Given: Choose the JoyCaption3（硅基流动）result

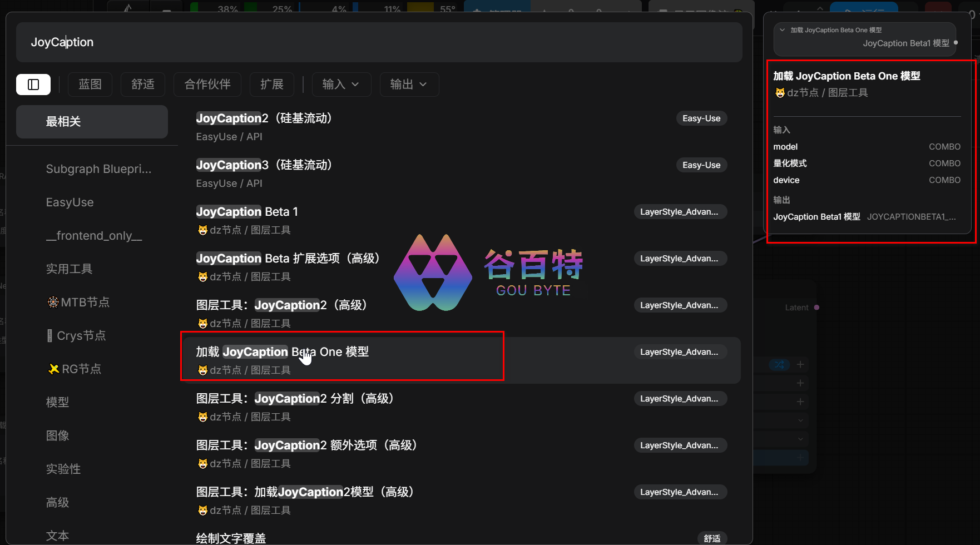Looking at the screenshot, I should (462, 174).
